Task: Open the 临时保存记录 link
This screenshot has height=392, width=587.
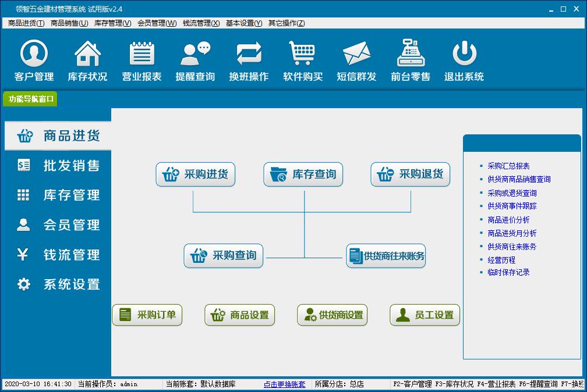Action: 508,272
